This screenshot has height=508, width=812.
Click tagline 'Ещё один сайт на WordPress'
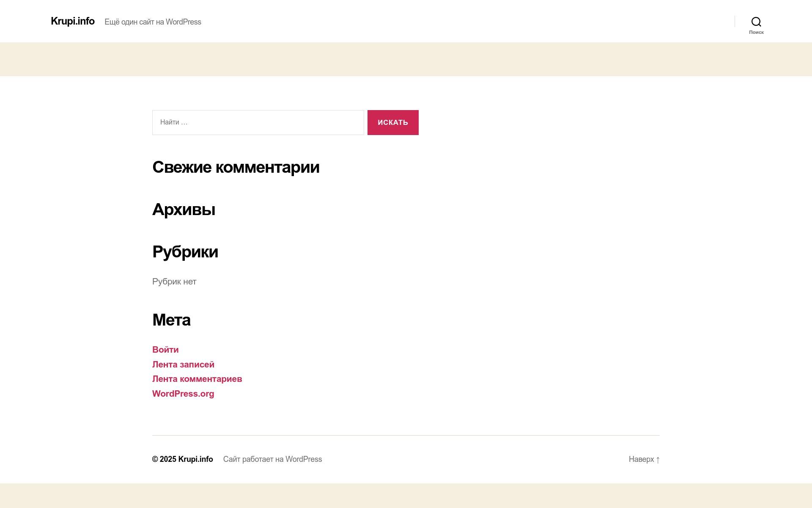[153, 22]
